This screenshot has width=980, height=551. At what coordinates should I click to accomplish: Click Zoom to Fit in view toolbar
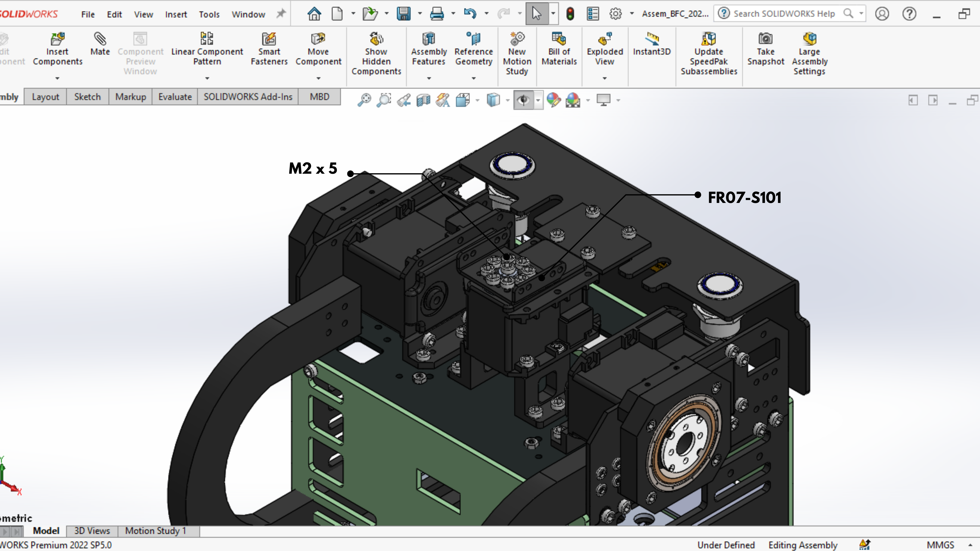[364, 100]
